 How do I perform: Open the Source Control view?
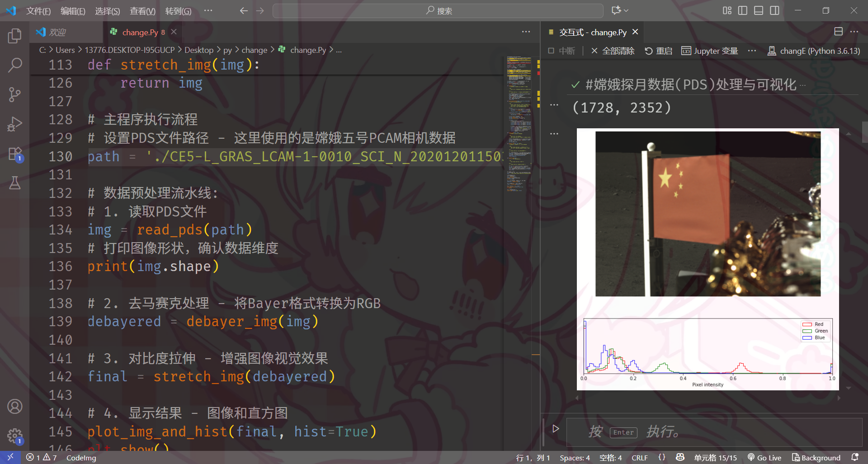pyautogui.click(x=14, y=94)
